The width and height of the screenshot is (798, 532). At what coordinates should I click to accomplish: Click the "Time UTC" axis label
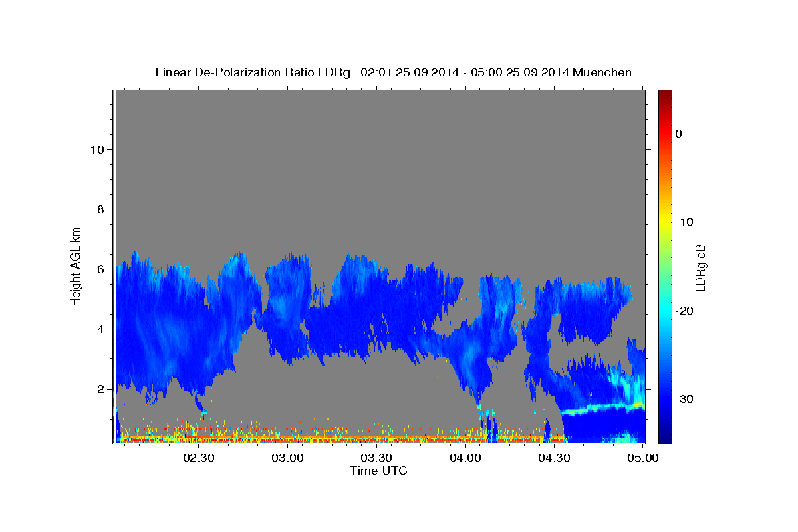coord(378,471)
